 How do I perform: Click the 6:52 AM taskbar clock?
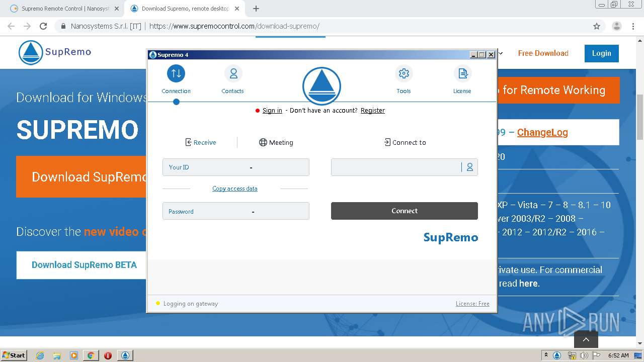pos(618,355)
